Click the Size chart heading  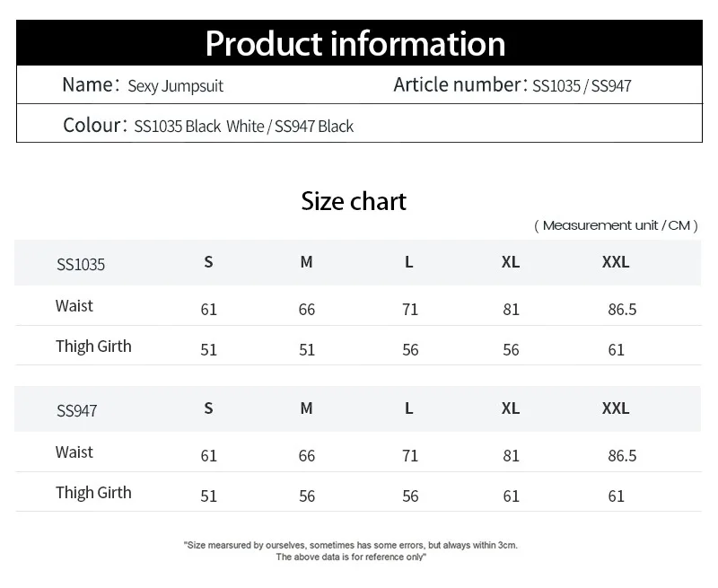coord(354,201)
